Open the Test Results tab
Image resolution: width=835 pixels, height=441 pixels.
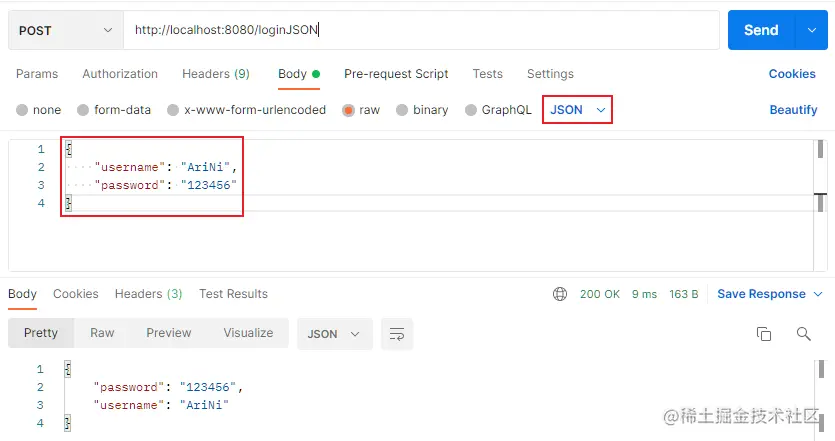[233, 294]
